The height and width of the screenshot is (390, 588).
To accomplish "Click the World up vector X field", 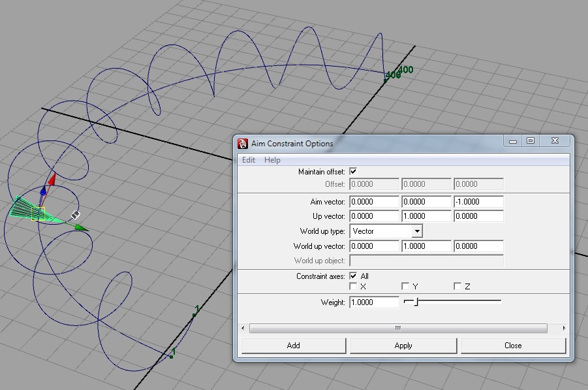I will tap(374, 246).
